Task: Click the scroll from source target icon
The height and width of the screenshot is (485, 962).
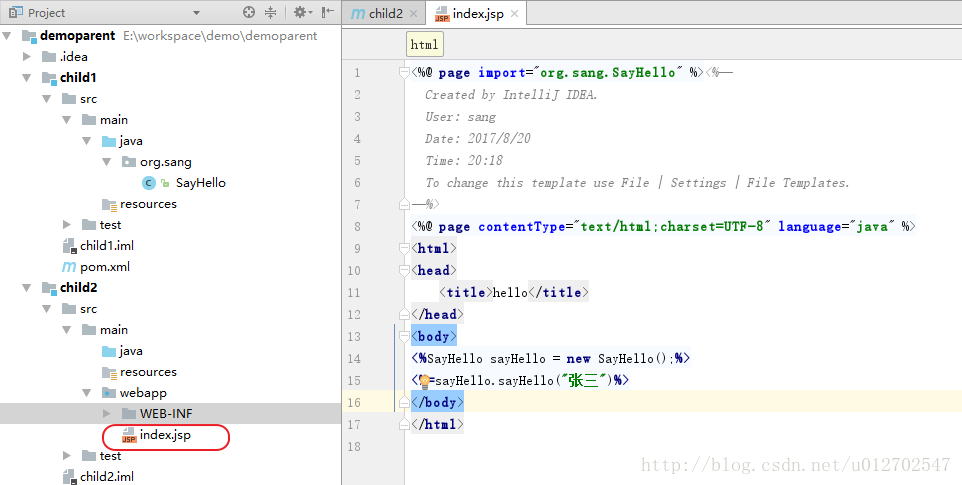Action: point(249,13)
